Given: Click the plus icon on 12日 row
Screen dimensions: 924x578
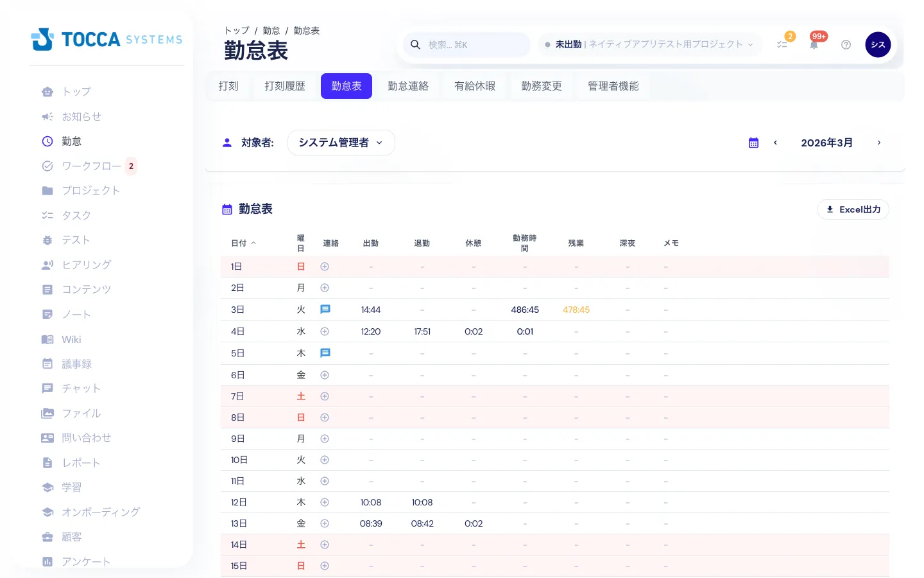Looking at the screenshot, I should [325, 502].
